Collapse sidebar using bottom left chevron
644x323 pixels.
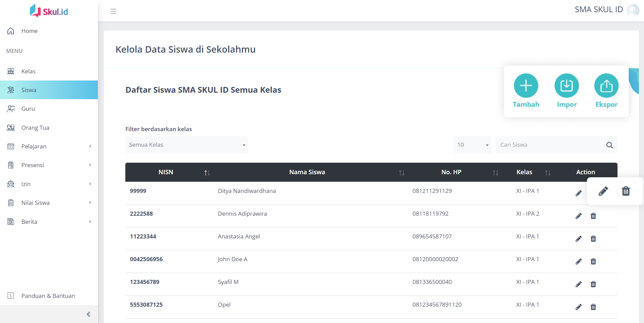tap(88, 314)
